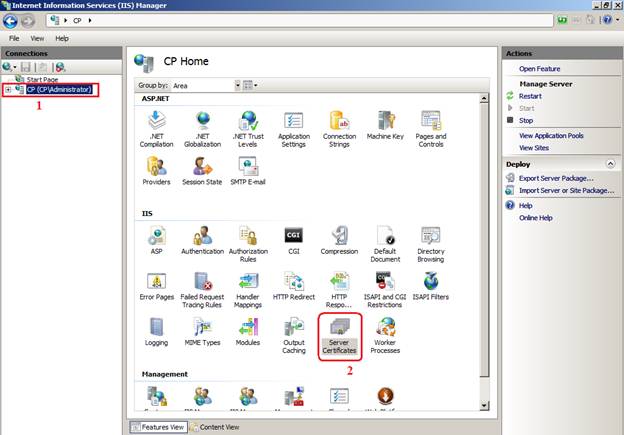Screen dimensions: 624x435
Task: Open Online Help link
Action: 536,218
